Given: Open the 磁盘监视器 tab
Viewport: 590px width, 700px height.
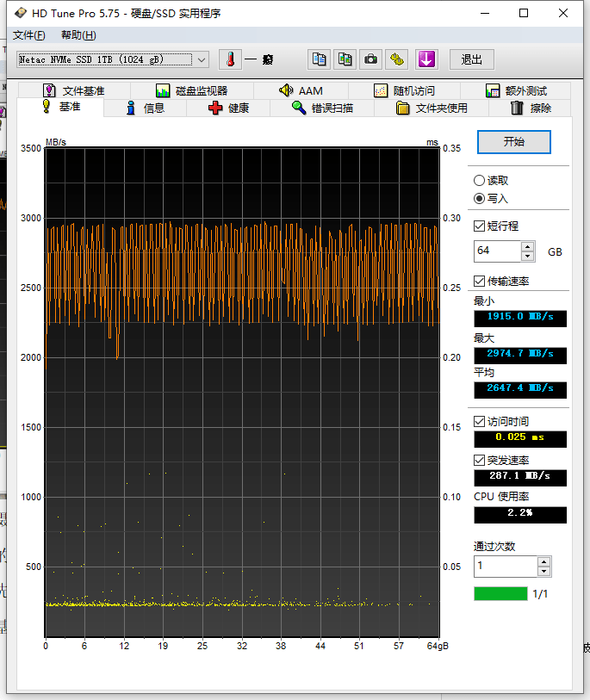Looking at the screenshot, I should point(191,90).
